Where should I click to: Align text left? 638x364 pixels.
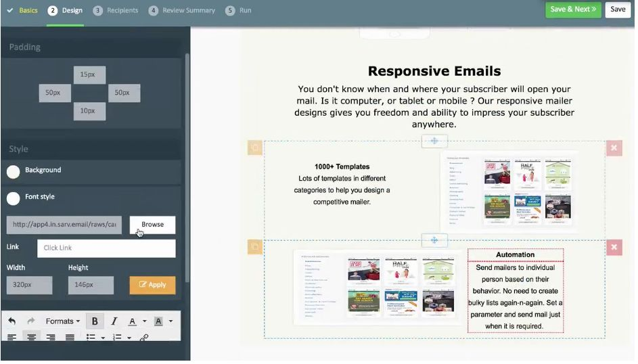[x=12, y=338]
